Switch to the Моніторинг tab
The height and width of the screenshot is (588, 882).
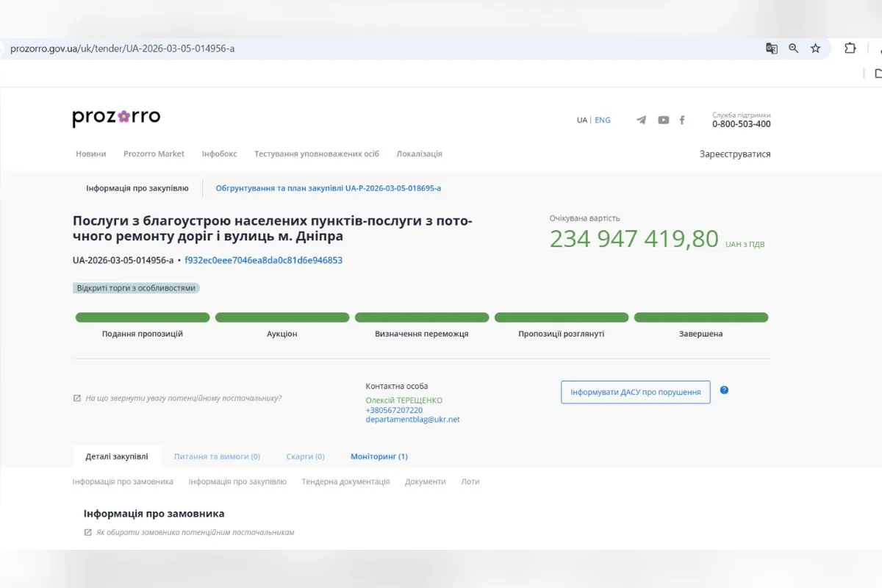379,456
